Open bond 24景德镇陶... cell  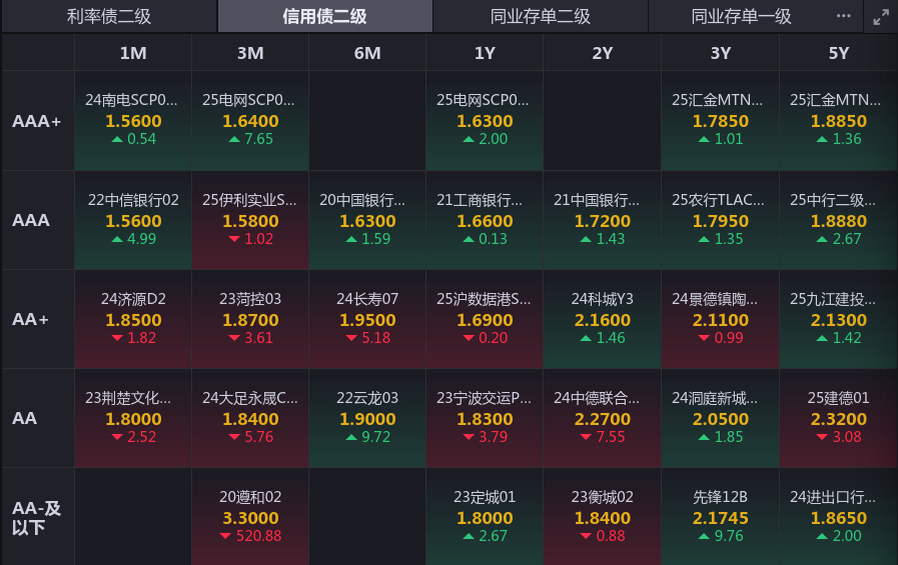(x=720, y=319)
